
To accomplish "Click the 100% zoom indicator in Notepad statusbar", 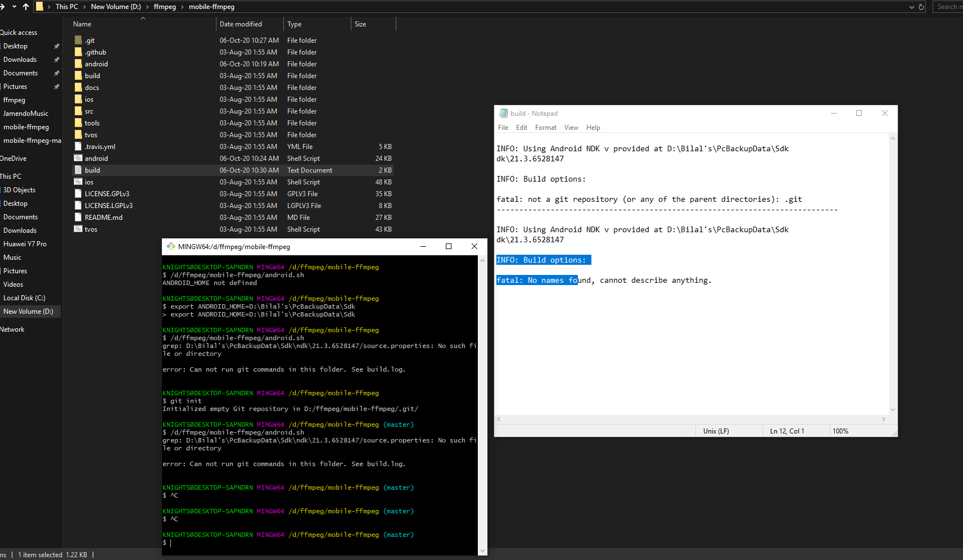I will (840, 431).
